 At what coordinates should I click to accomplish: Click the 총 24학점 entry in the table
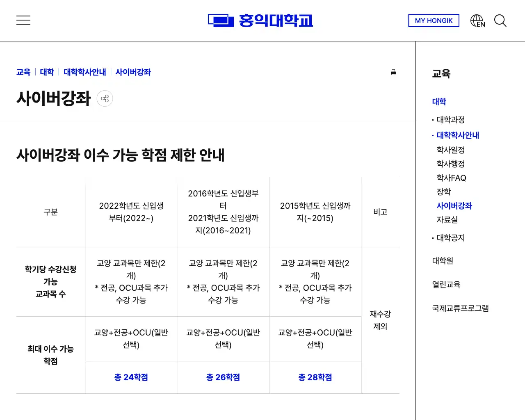click(x=131, y=377)
